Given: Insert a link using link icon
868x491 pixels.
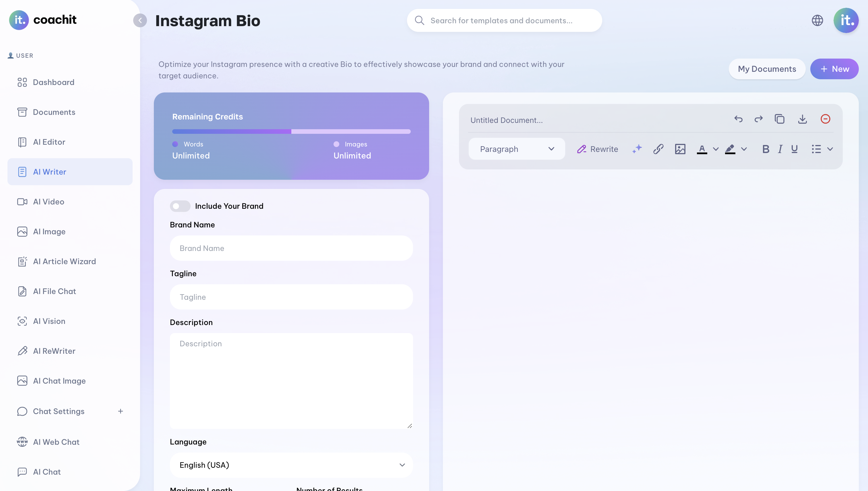Looking at the screenshot, I should click(x=658, y=149).
